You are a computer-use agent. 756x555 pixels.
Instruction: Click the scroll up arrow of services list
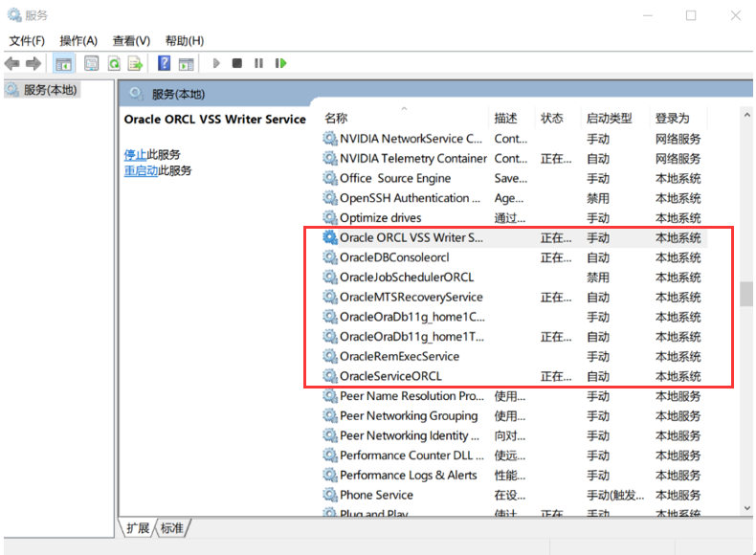tap(746, 115)
